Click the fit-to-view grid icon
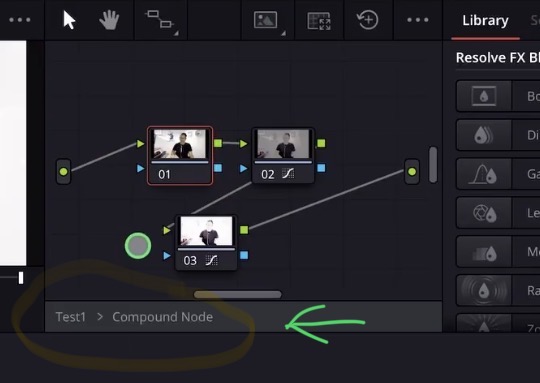 [319, 21]
